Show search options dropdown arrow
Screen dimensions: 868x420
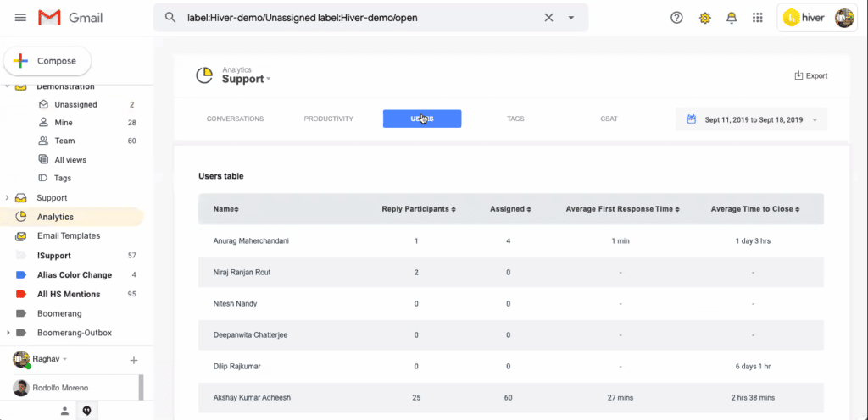click(x=571, y=18)
